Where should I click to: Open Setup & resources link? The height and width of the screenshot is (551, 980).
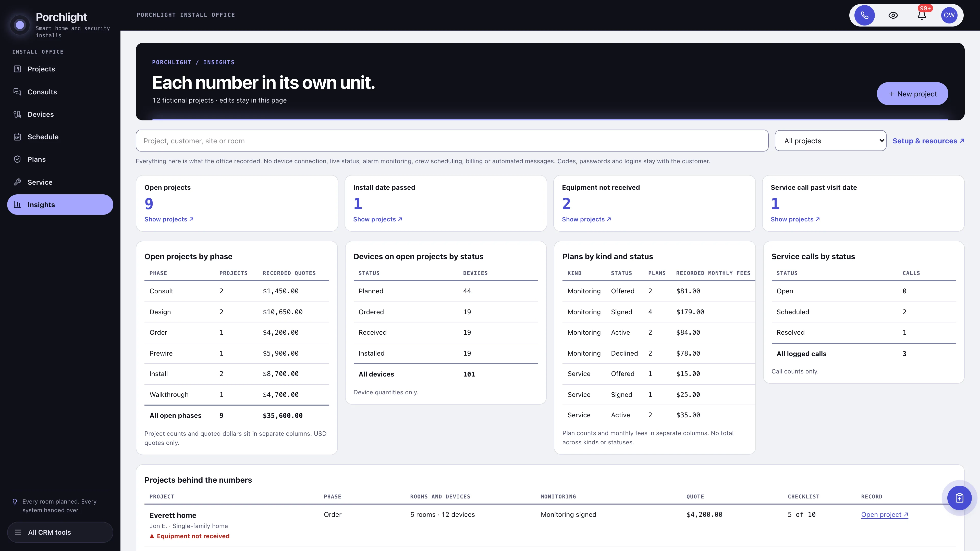coord(928,141)
